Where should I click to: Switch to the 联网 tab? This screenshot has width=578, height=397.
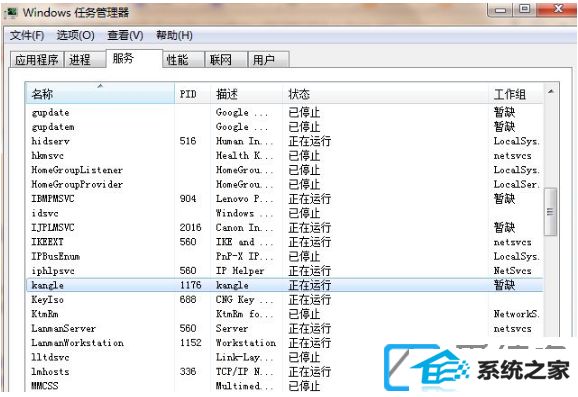[226, 60]
